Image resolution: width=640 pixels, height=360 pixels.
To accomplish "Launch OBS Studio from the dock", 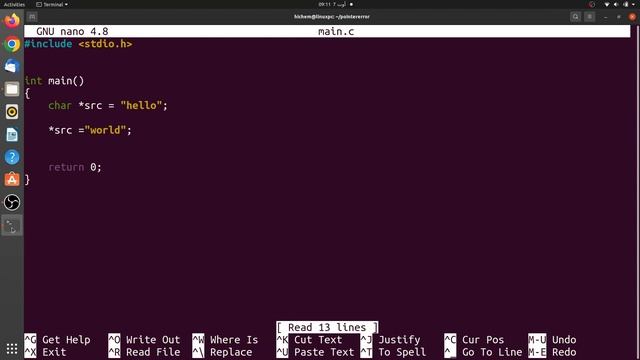I will [12, 202].
